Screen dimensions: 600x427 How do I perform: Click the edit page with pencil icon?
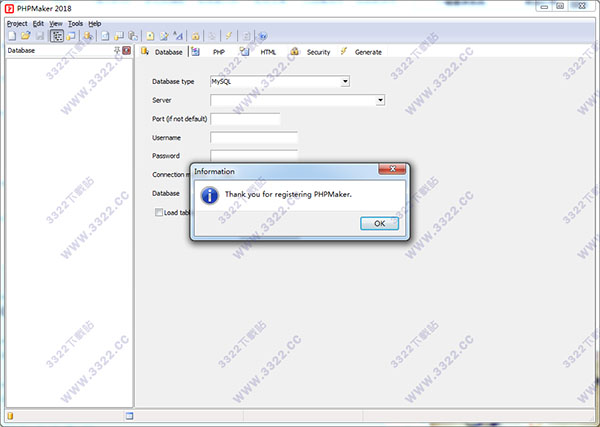point(164,36)
